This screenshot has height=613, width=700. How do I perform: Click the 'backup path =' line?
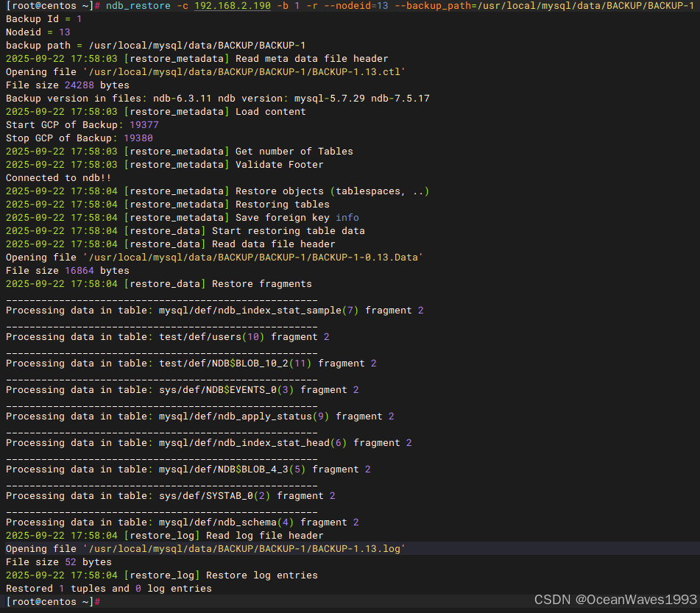tap(155, 46)
